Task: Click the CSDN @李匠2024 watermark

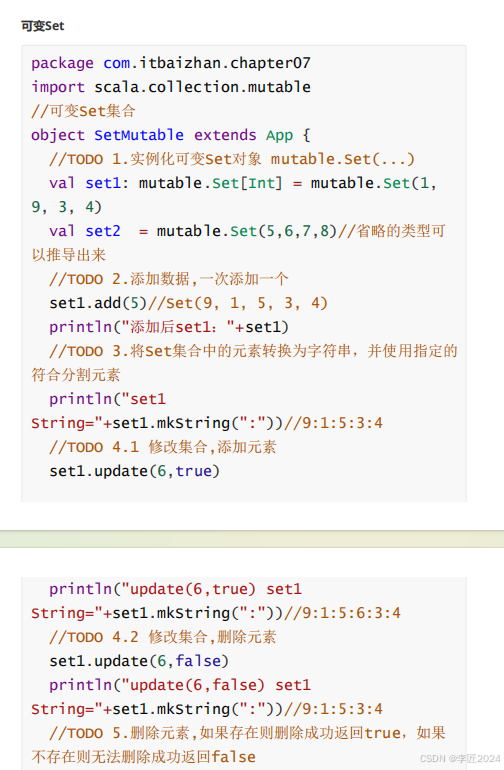Action: (460, 758)
